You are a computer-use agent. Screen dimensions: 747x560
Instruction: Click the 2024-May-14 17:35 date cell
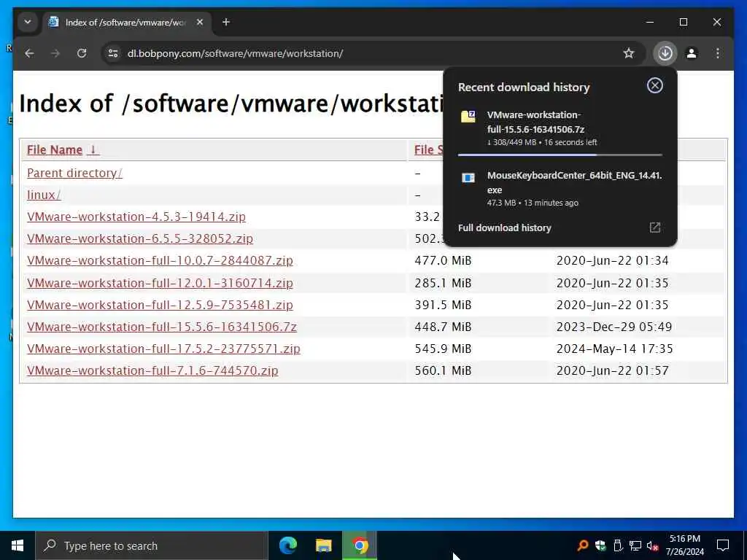[x=614, y=349]
